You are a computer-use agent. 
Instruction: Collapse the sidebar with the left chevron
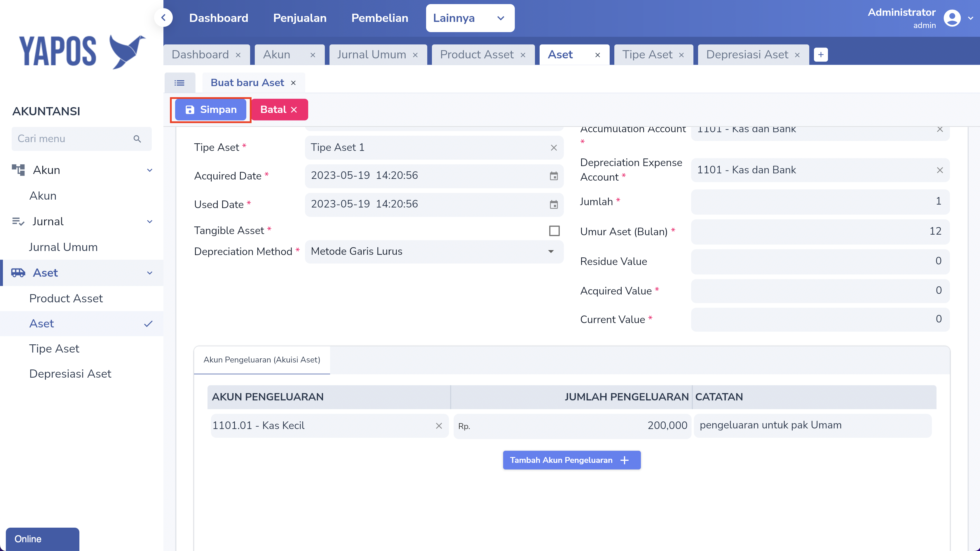coord(164,18)
